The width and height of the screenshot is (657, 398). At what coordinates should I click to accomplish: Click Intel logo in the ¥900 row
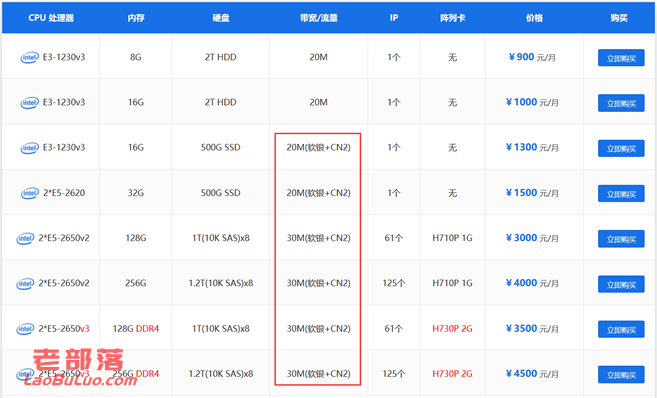30,58
